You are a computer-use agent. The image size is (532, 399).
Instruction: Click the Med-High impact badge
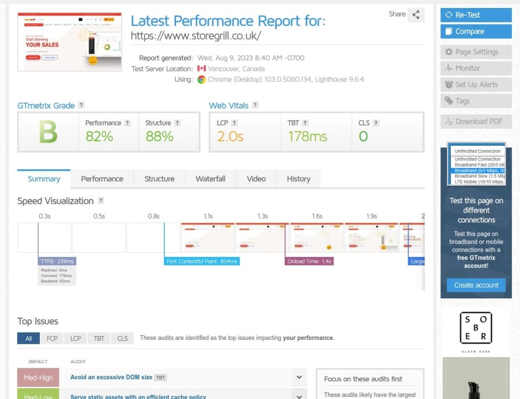click(38, 378)
